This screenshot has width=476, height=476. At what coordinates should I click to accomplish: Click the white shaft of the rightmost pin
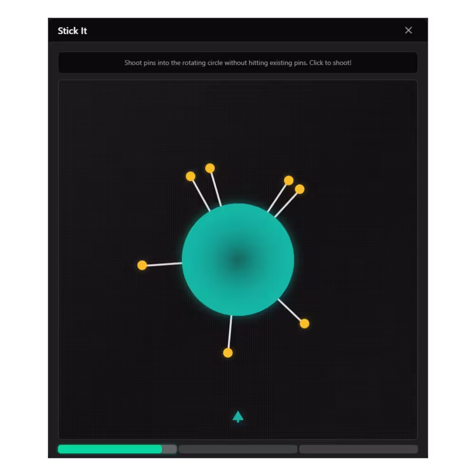[290, 310]
